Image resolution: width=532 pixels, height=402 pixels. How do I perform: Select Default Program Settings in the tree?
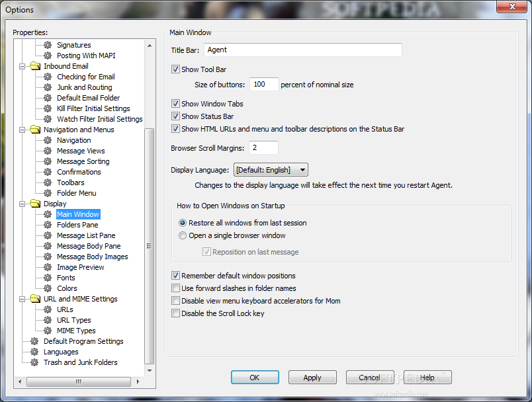[83, 341]
